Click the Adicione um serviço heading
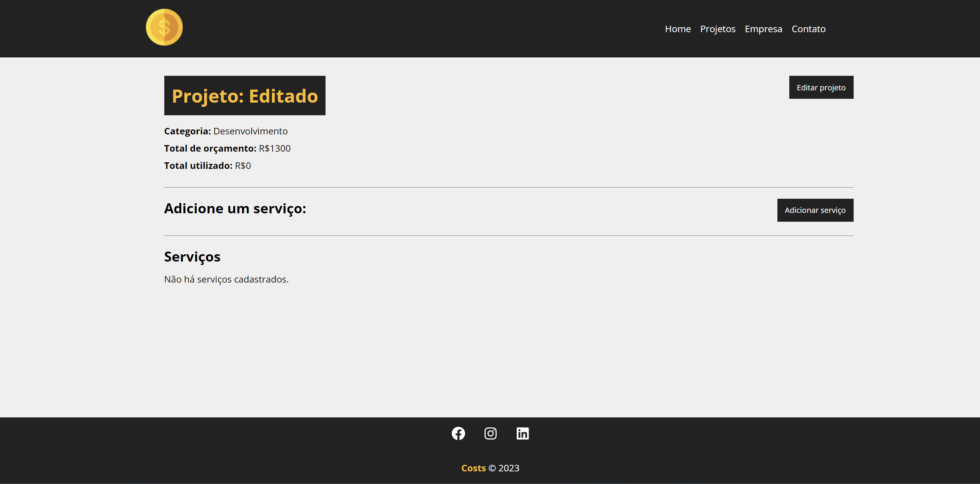This screenshot has width=980, height=484. pos(235,208)
